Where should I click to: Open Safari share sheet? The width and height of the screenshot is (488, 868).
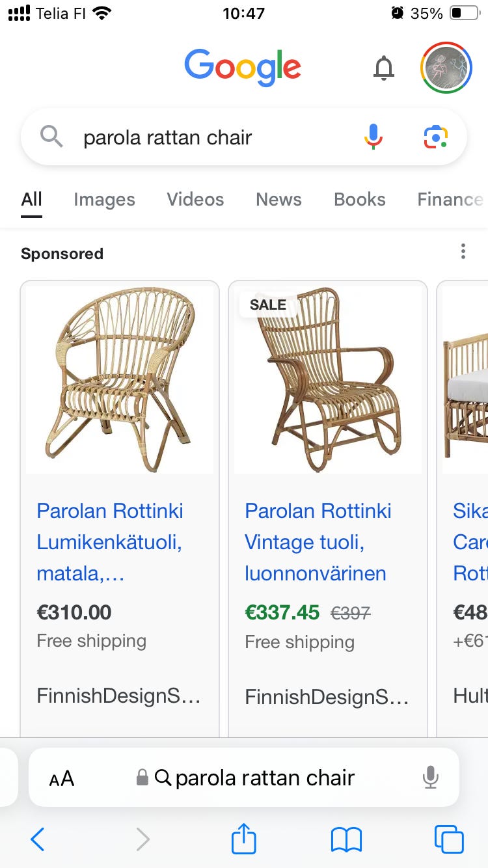tap(244, 839)
